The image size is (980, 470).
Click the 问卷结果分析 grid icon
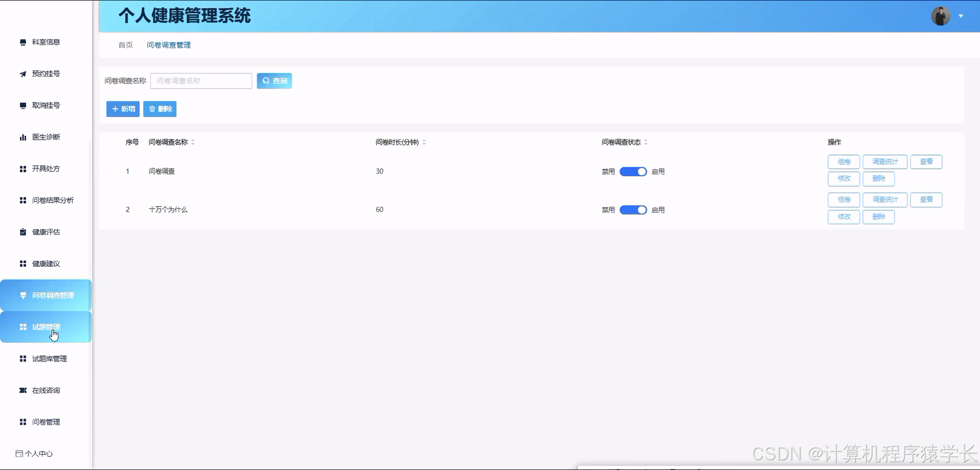23,200
